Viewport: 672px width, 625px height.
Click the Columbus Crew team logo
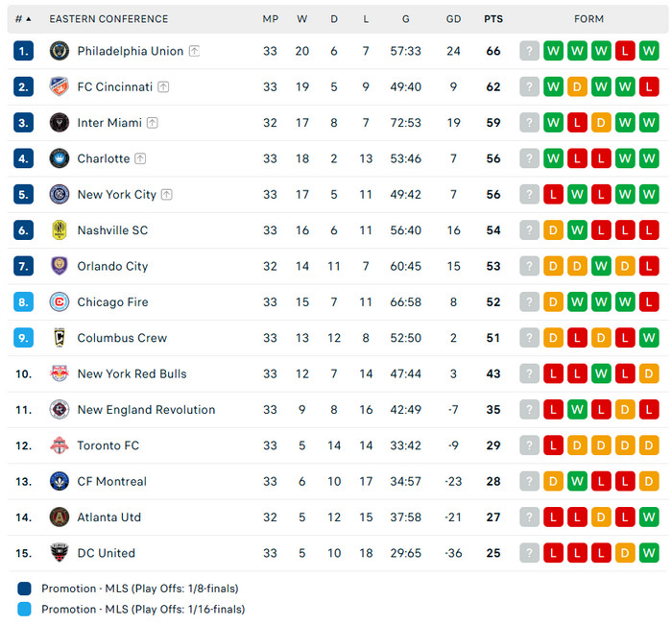point(60,338)
